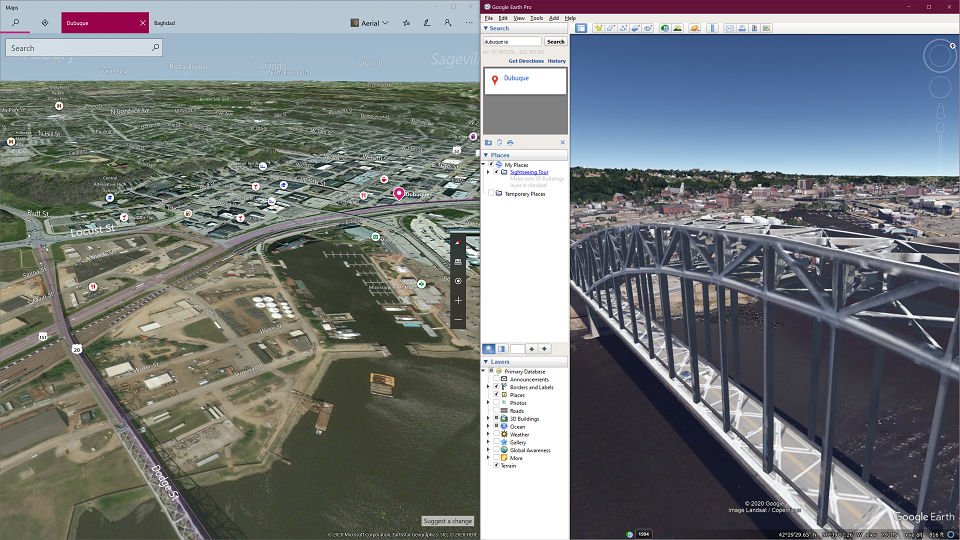Screen dimensions: 960x540
Task: View in Google Maps toolbar icon
Action: coord(767,28)
